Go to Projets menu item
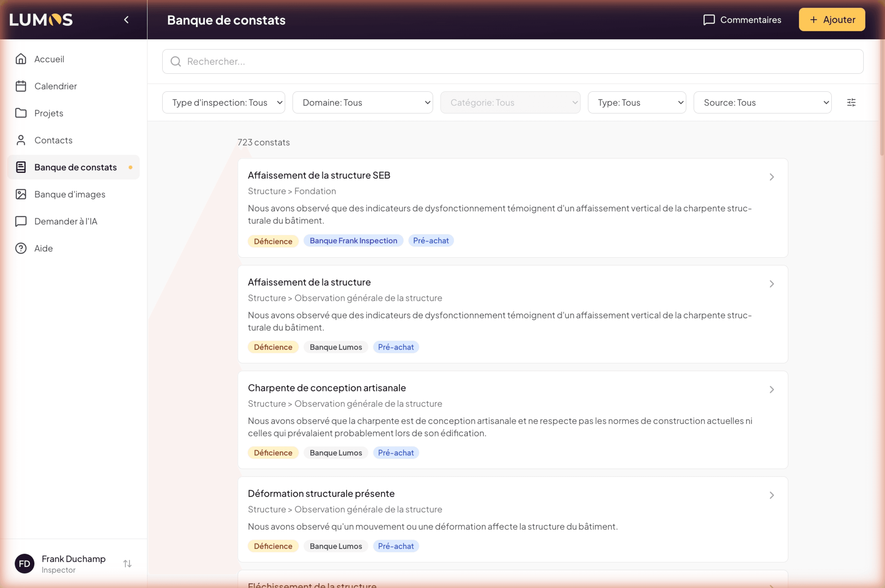The image size is (885, 588). (73, 113)
